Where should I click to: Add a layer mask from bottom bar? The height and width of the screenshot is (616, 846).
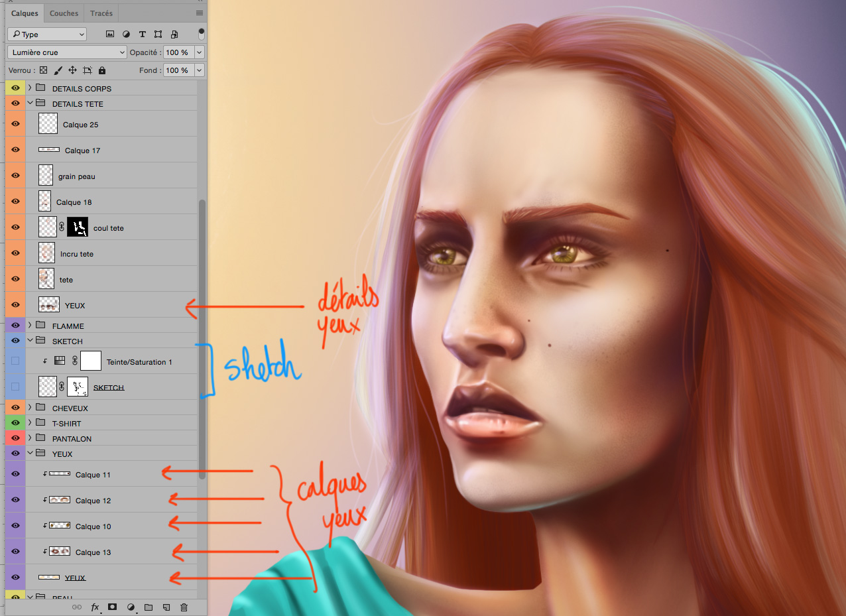[113, 607]
